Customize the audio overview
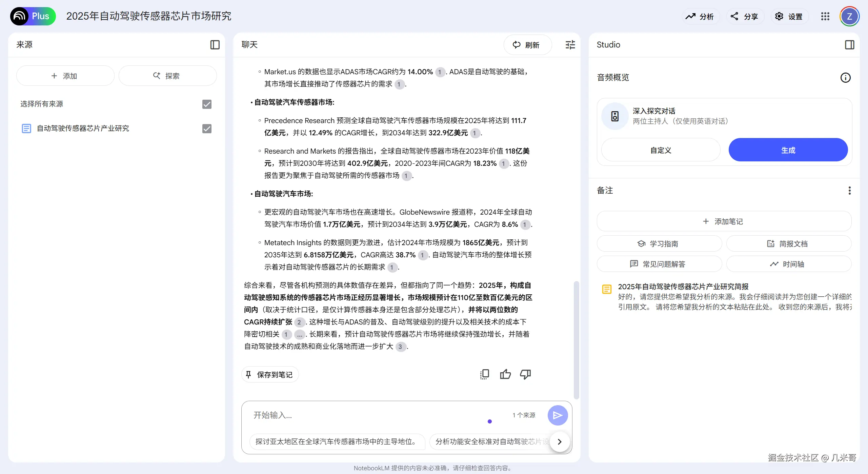This screenshot has width=868, height=474. [x=660, y=150]
